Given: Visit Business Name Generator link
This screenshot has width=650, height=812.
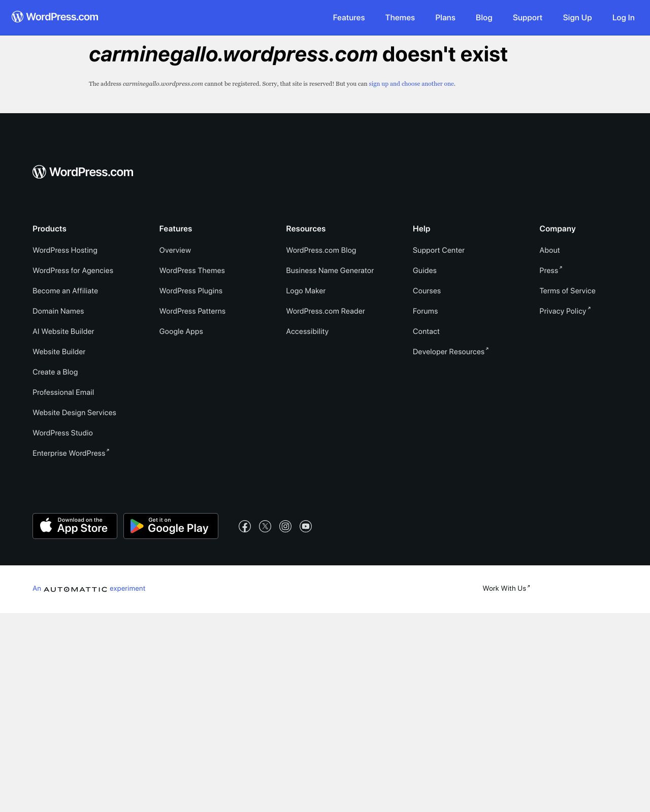Looking at the screenshot, I should 330,270.
